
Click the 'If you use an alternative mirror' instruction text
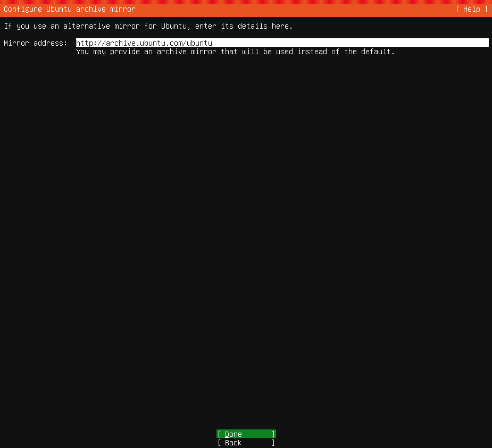148,26
